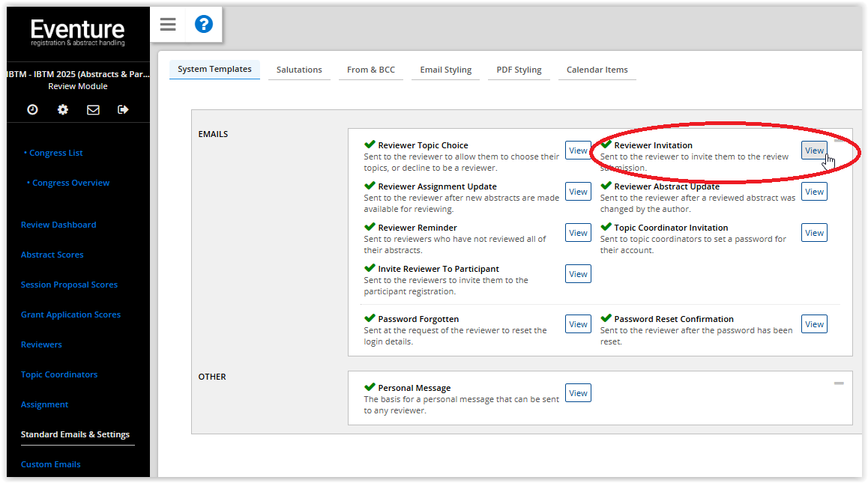Collapse the OTHER section with minus icon

point(840,383)
